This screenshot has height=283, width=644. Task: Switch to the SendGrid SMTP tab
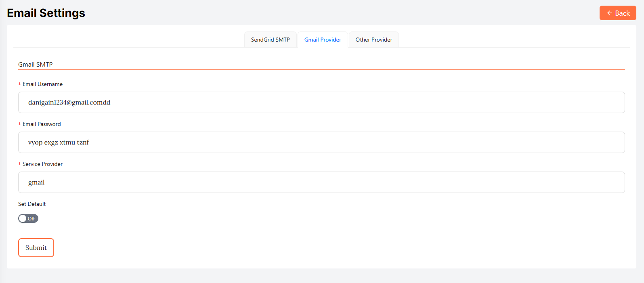coord(270,40)
